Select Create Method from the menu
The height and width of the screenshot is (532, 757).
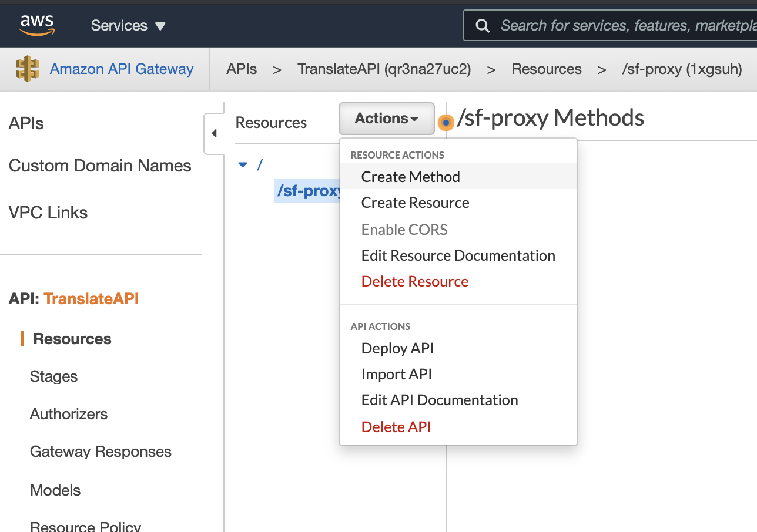click(410, 177)
